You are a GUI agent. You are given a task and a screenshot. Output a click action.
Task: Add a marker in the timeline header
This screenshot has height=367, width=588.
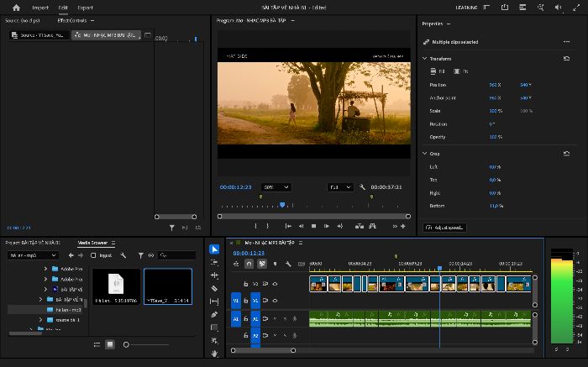tap(275, 265)
